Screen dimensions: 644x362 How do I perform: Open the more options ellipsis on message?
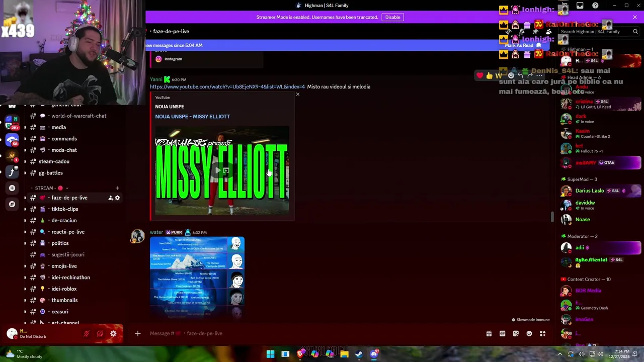(539, 75)
